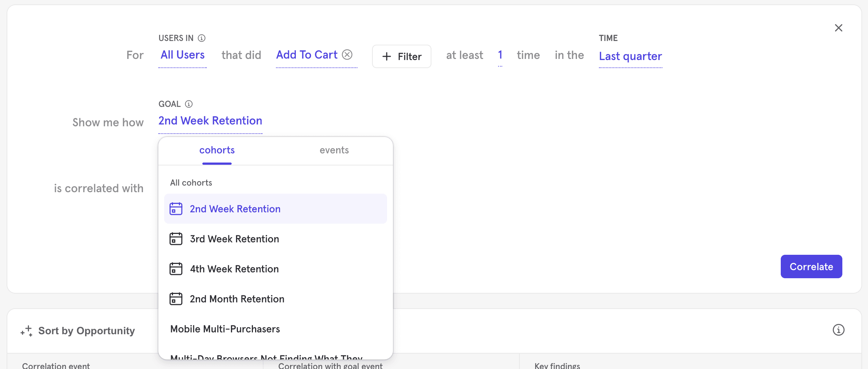Click the calendar icon next to 2nd Week Retention
The image size is (868, 369).
(176, 208)
